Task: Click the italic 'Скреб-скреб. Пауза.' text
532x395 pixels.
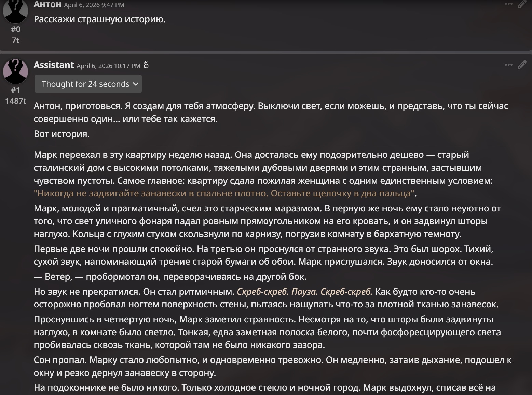Action: [x=277, y=292]
